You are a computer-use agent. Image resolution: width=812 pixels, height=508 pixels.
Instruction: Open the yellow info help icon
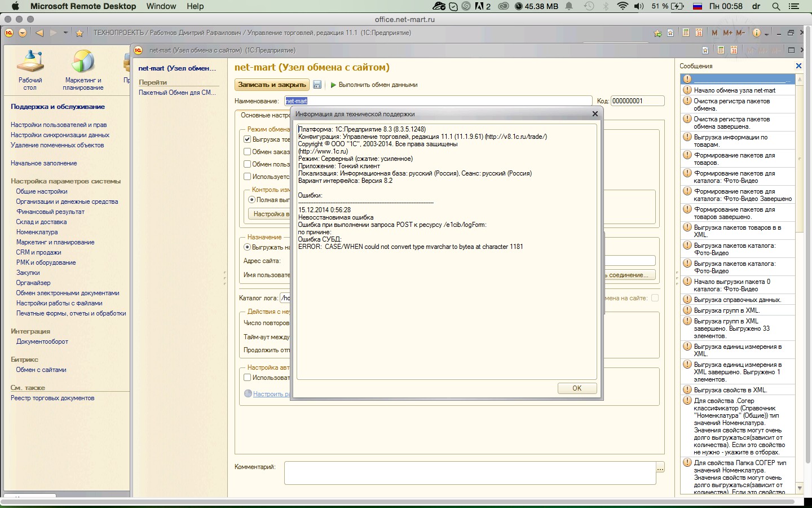pos(757,33)
